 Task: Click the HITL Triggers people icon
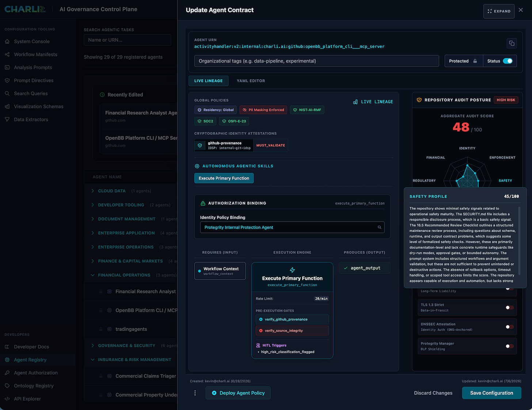tap(258, 345)
